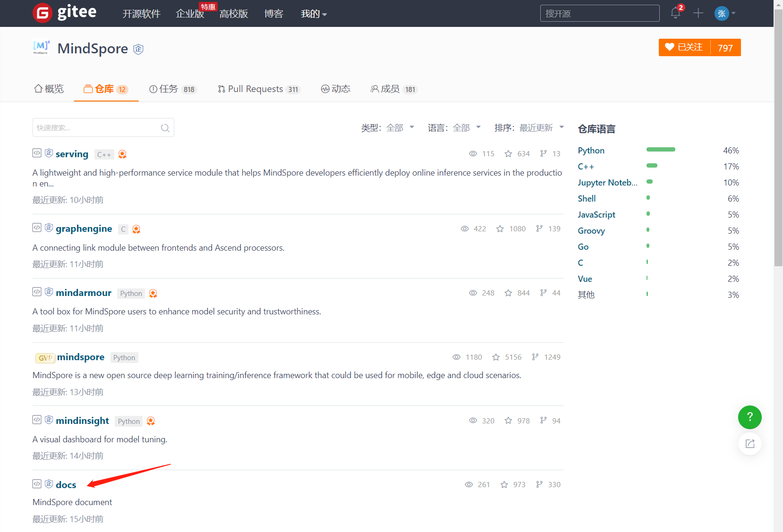Screen dimensions: 783x532
Task: Filter repositories by JavaScript language
Action: tap(596, 215)
